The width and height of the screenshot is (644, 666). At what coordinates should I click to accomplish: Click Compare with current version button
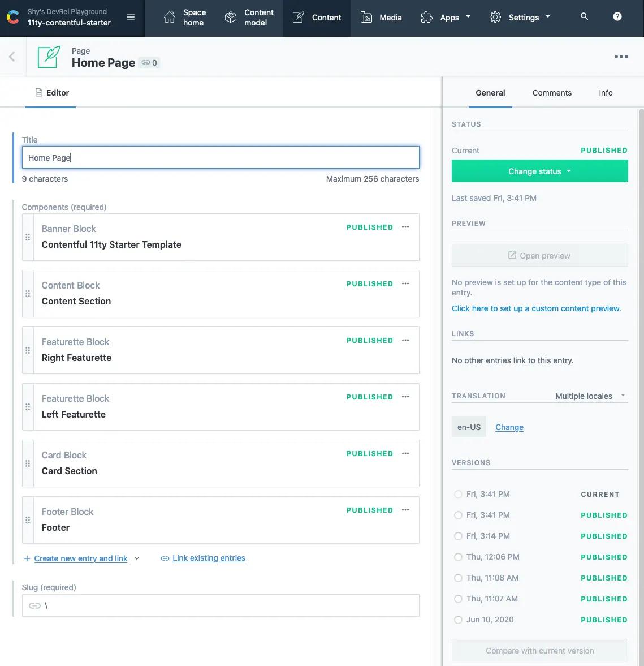(x=539, y=650)
